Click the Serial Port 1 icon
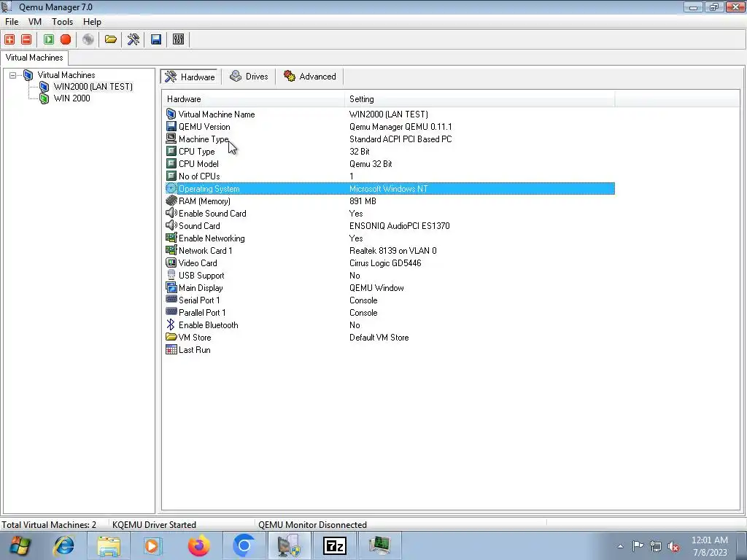Image resolution: width=747 pixels, height=560 pixels. click(x=171, y=300)
